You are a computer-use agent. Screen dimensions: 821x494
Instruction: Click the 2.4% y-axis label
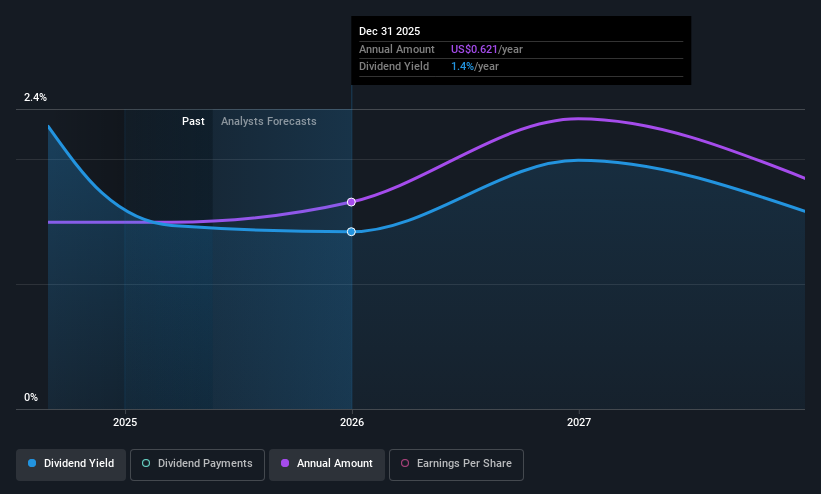[35, 97]
